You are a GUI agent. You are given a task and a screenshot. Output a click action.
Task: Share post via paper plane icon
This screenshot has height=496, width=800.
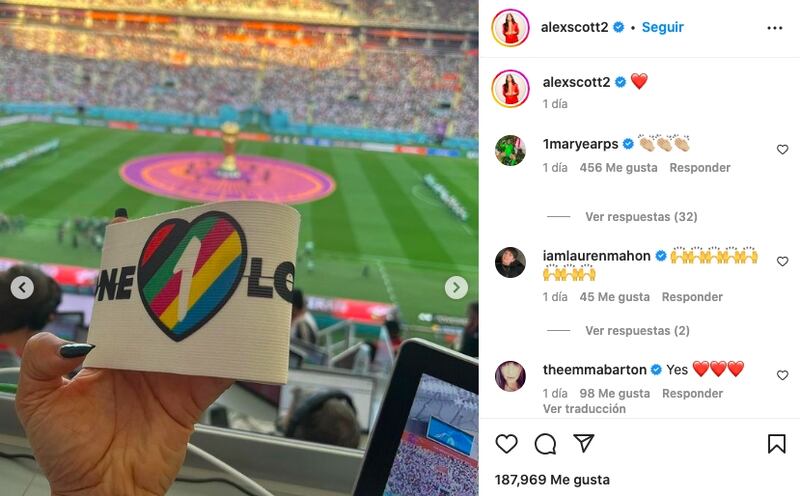point(583,443)
